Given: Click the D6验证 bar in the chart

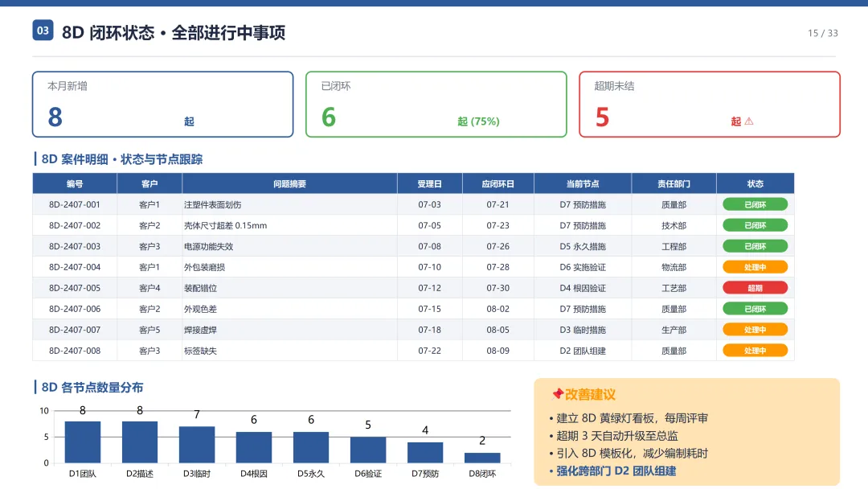Looking at the screenshot, I should pos(368,450).
